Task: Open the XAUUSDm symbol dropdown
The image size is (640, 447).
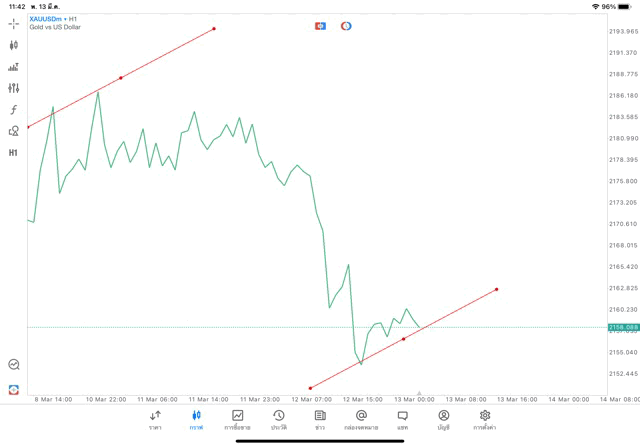Action: pos(48,19)
